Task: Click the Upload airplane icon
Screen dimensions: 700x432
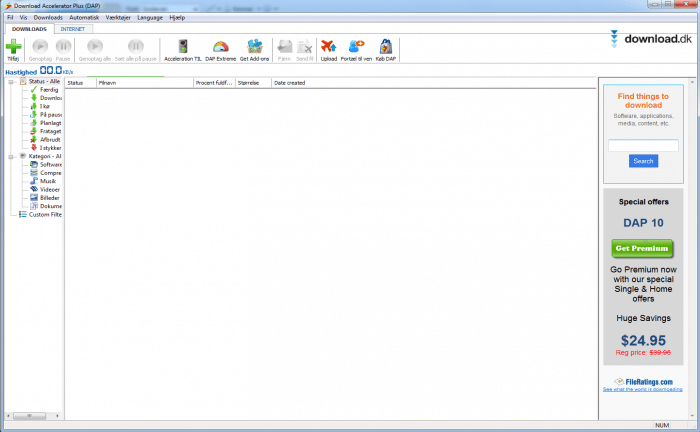Action: click(328, 47)
